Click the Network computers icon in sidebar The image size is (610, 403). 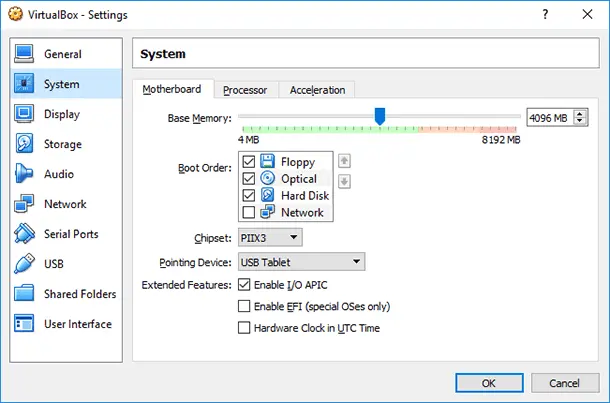tap(24, 203)
